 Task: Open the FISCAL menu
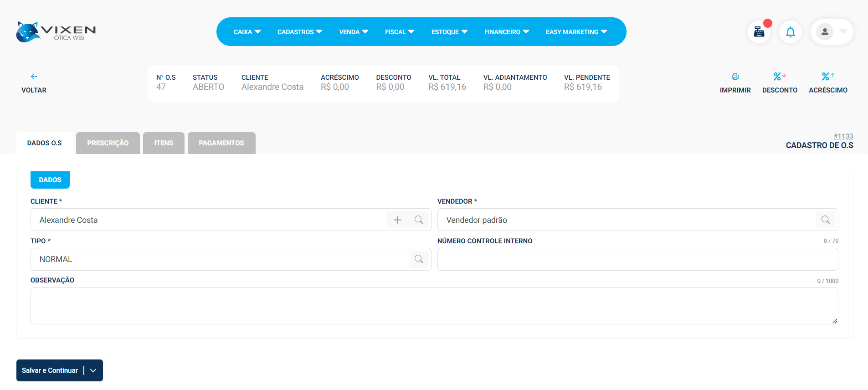coord(400,32)
